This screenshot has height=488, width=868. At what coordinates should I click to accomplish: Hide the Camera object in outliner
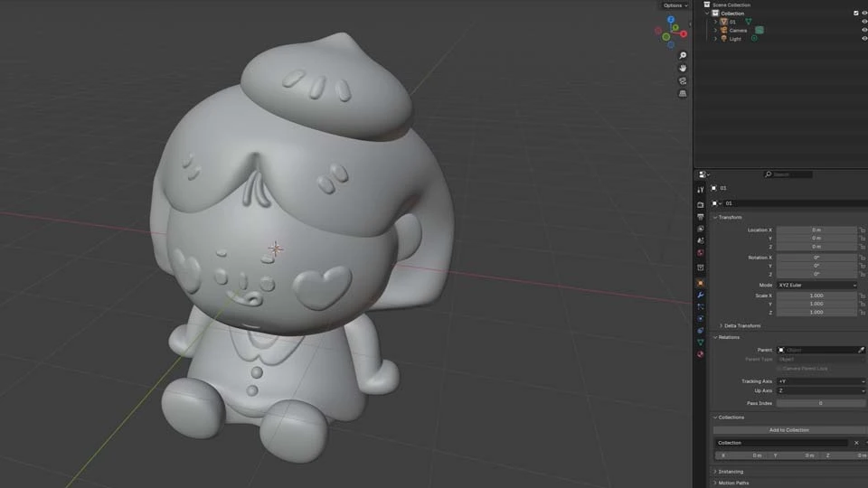(864, 30)
